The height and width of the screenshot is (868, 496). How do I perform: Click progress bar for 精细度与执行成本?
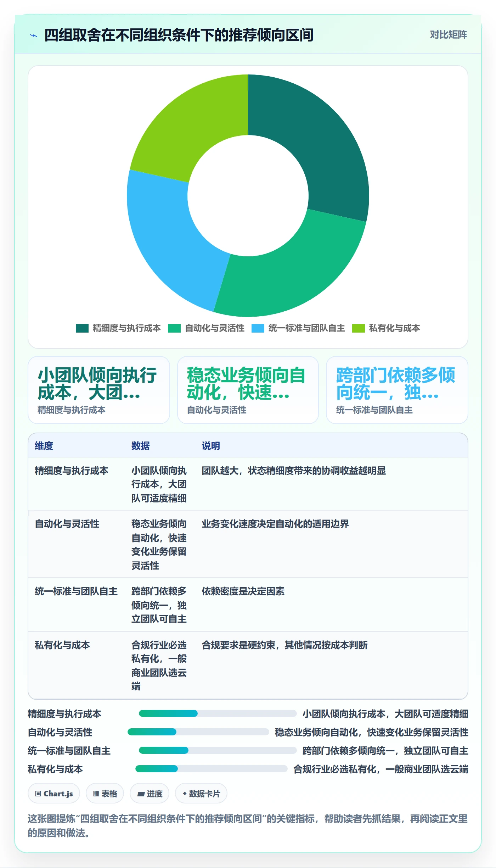point(218,713)
